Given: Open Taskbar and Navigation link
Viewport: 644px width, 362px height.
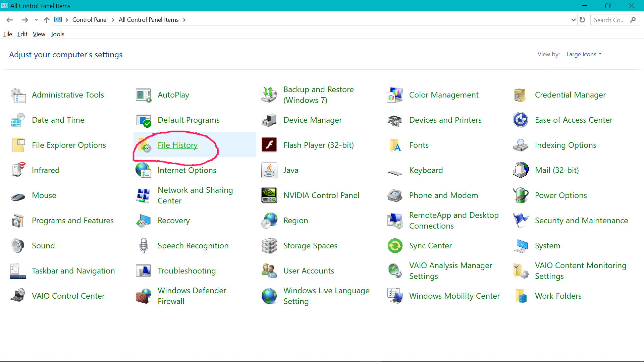Looking at the screenshot, I should pyautogui.click(x=73, y=271).
